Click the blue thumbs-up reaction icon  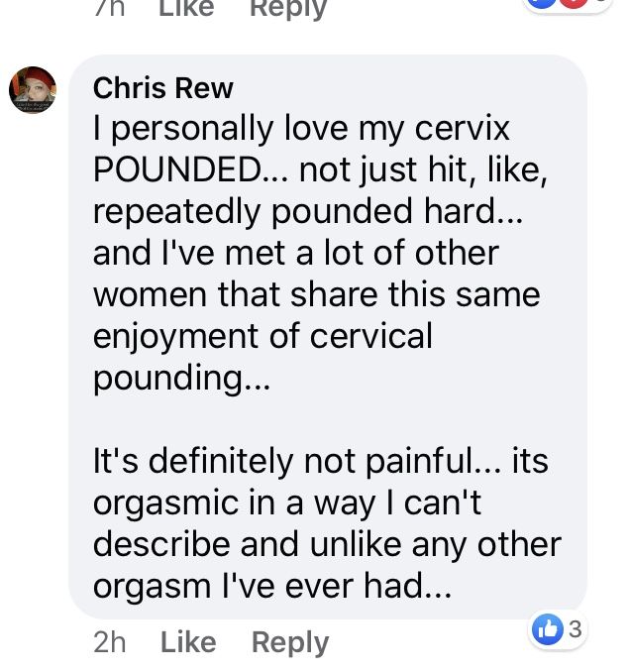point(547,629)
